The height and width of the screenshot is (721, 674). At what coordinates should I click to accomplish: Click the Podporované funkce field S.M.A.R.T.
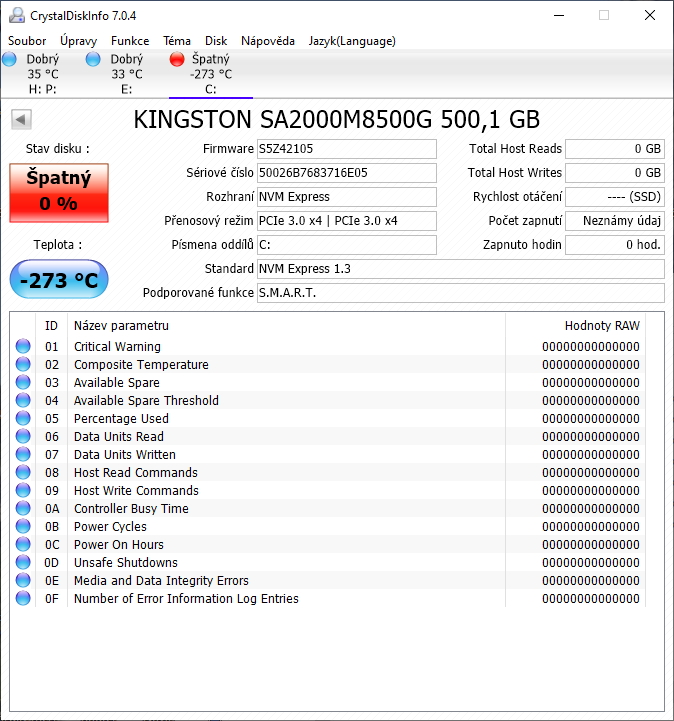pos(461,293)
